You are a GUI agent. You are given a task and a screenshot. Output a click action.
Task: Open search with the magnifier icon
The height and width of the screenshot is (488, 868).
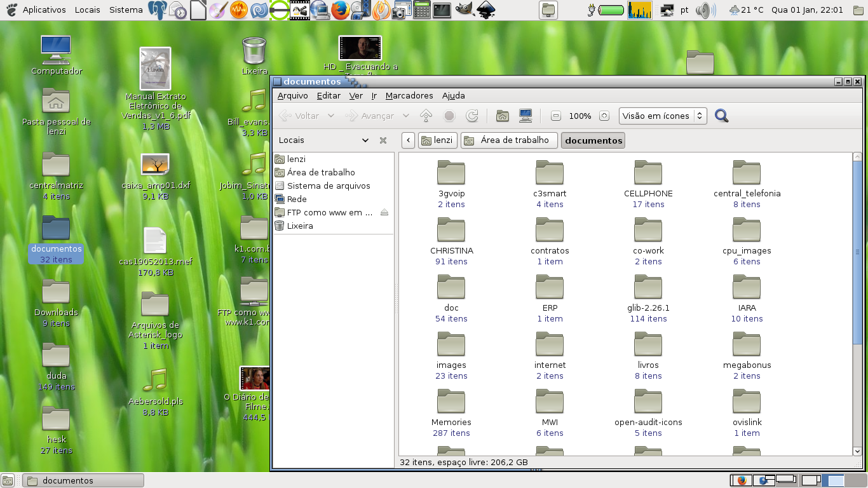pyautogui.click(x=721, y=116)
